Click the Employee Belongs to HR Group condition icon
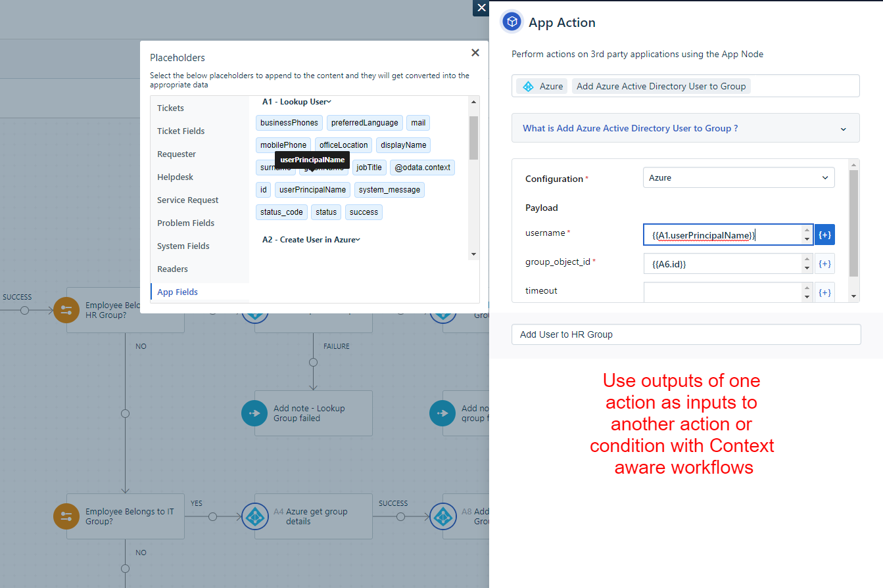The height and width of the screenshot is (588, 883). pos(66,310)
